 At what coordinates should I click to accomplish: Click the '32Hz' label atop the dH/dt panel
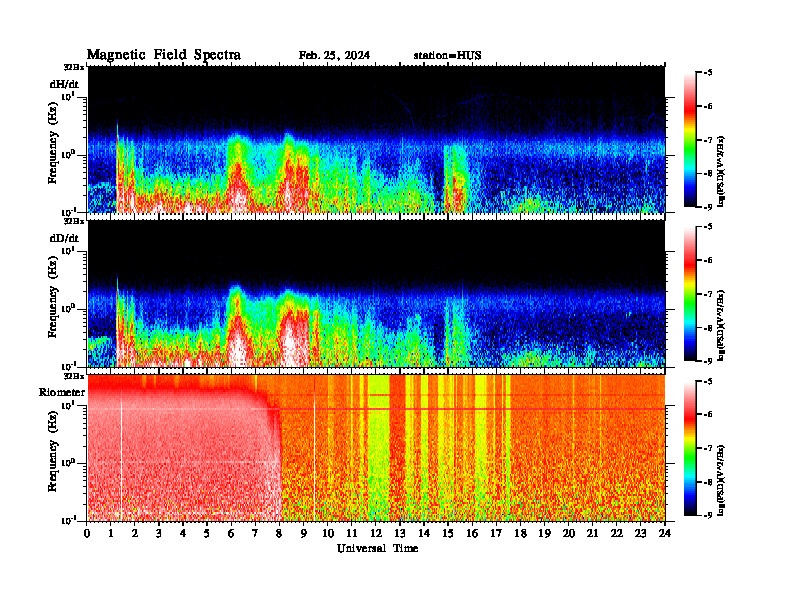point(74,67)
